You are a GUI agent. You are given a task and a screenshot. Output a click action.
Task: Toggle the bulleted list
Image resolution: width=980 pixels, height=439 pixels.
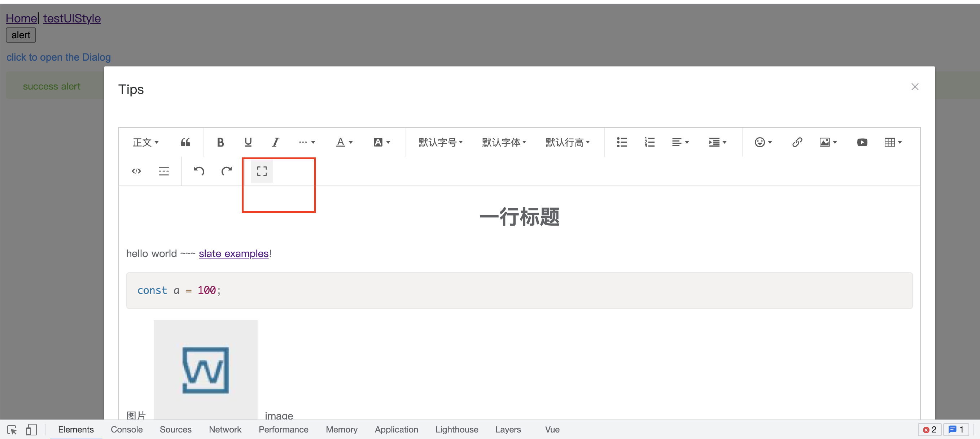pos(622,142)
